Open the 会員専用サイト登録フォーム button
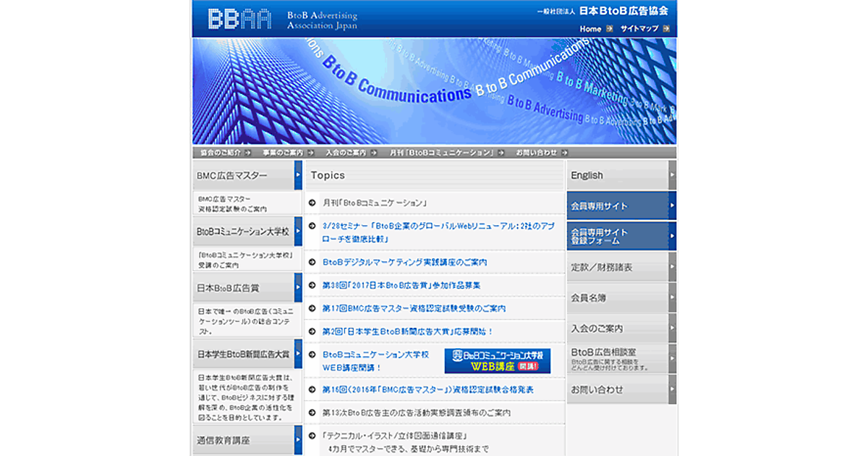 622,236
